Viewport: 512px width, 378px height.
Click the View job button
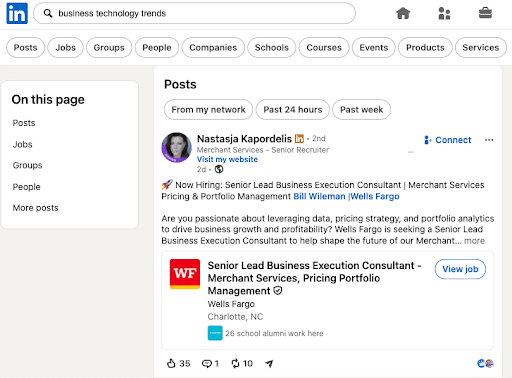(x=460, y=269)
